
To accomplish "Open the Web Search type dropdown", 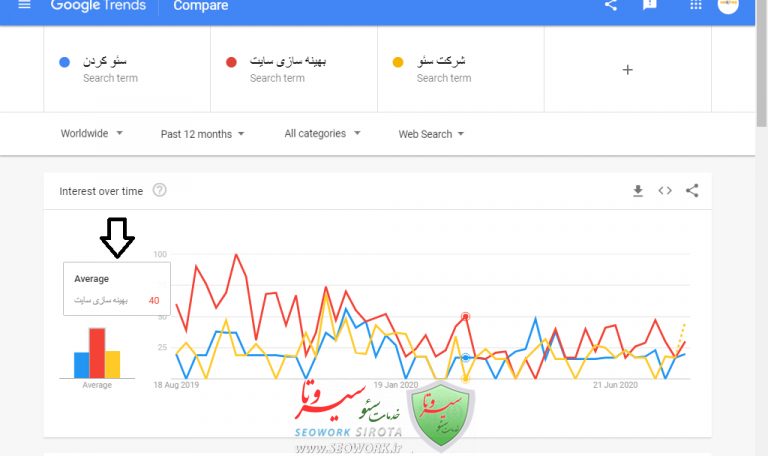I will pos(431,134).
